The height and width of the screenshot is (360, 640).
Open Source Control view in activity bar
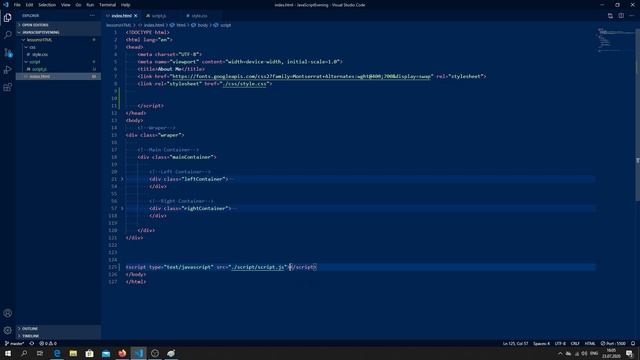(7, 52)
